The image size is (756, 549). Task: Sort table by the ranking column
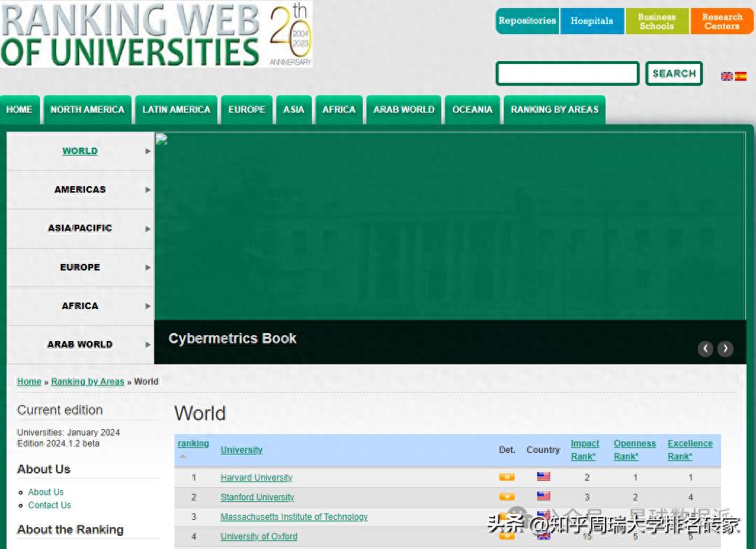pyautogui.click(x=193, y=444)
